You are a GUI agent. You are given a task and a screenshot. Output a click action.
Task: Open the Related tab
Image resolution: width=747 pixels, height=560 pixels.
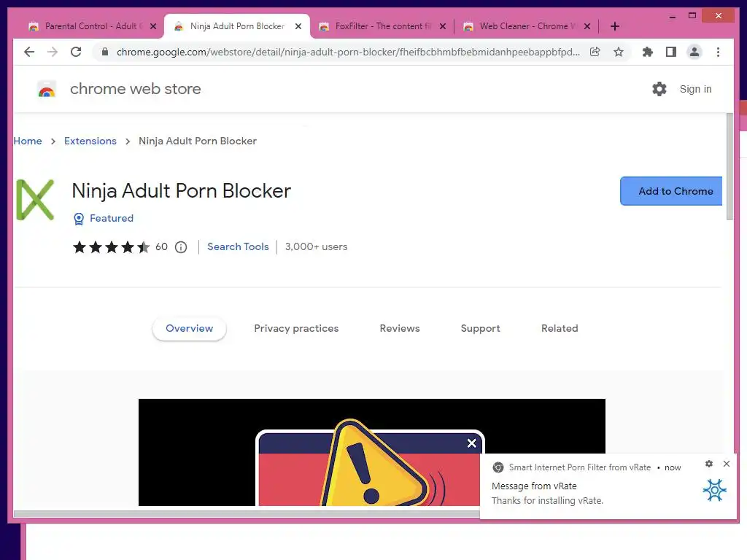pyautogui.click(x=560, y=329)
